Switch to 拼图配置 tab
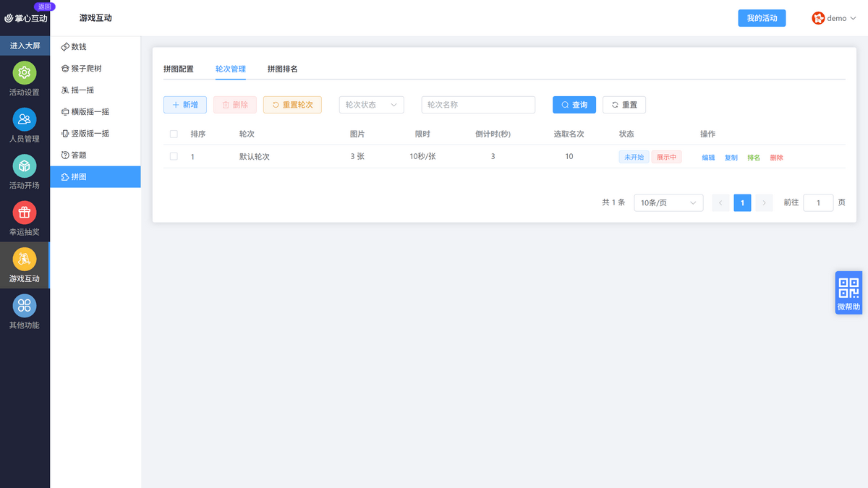 click(179, 69)
